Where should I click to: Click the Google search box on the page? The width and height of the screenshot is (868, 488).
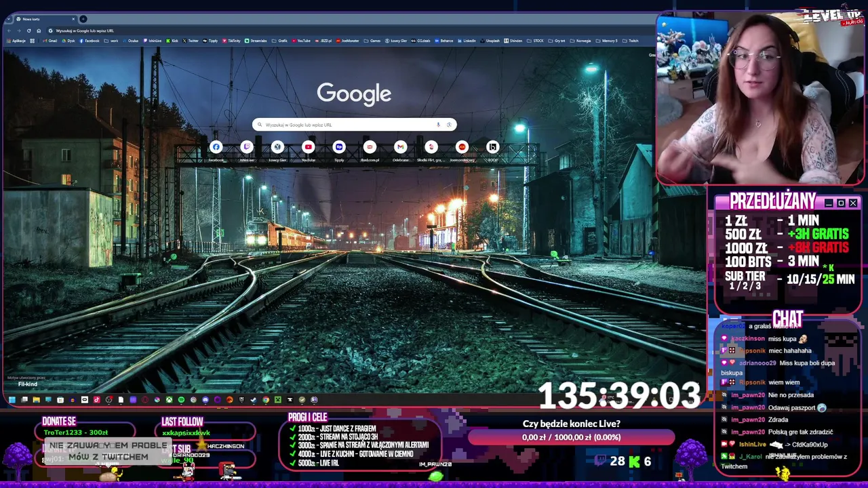tap(354, 125)
